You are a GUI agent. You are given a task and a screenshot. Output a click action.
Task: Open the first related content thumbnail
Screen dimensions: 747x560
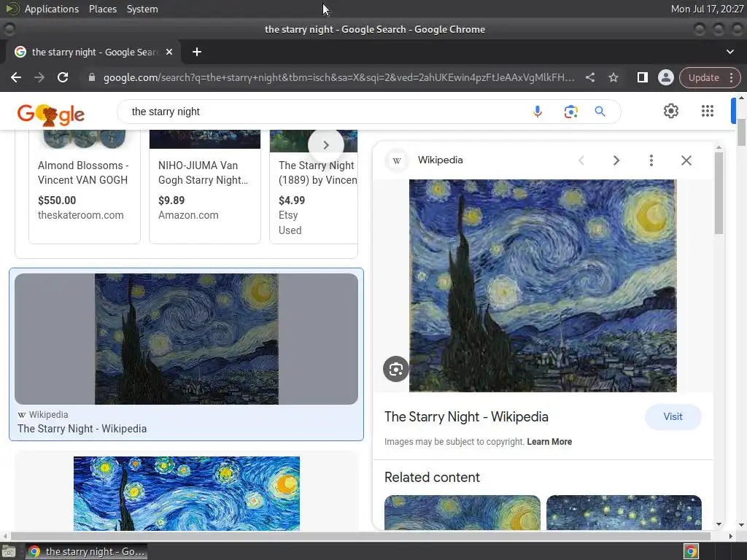point(462,513)
